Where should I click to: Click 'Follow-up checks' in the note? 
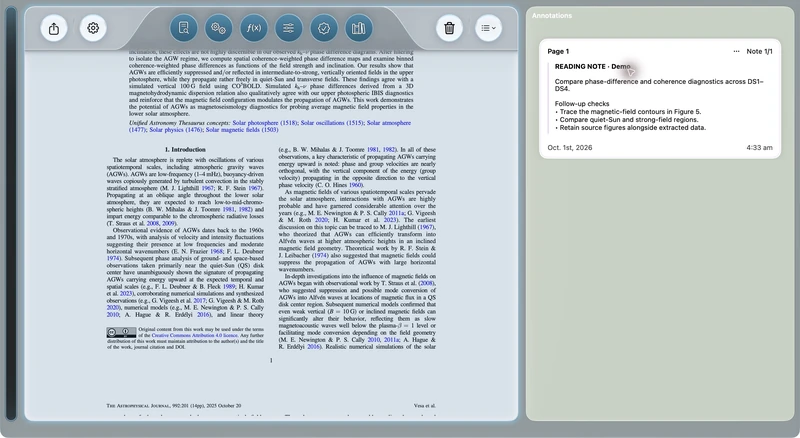click(x=582, y=104)
